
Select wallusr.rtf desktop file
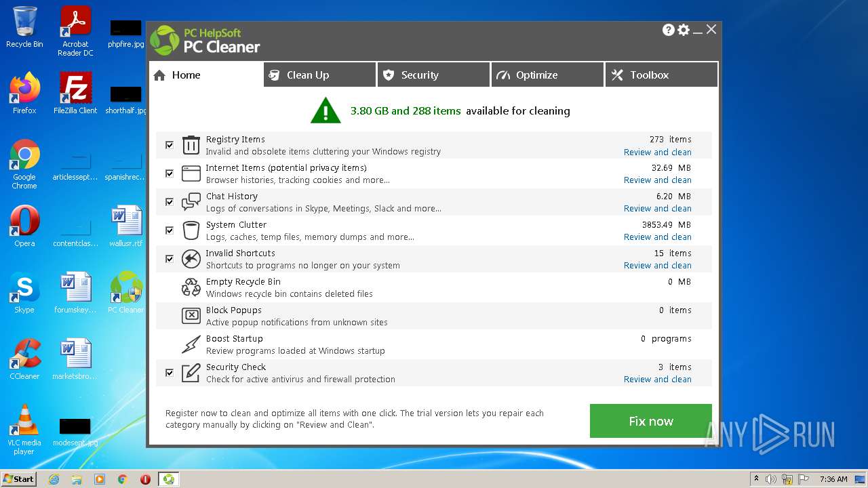pos(126,226)
